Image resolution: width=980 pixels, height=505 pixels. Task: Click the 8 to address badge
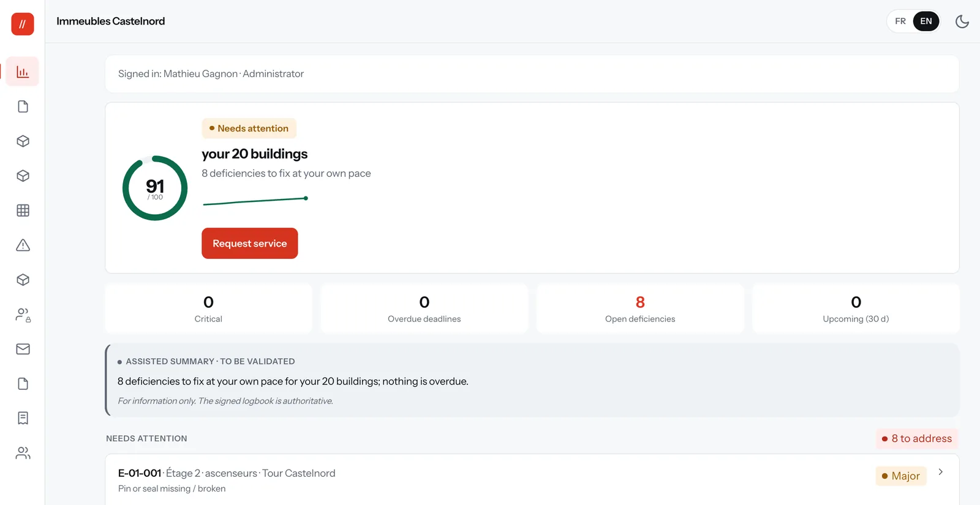[917, 438]
